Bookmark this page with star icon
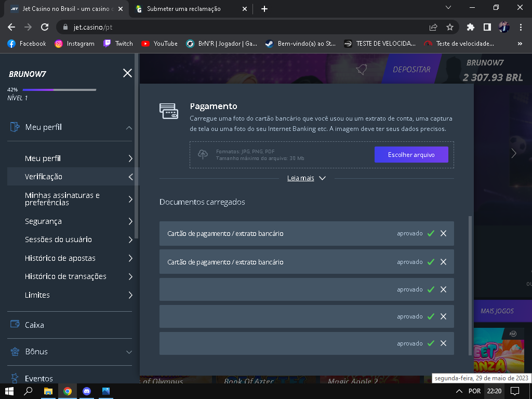This screenshot has height=399, width=532. (x=450, y=27)
